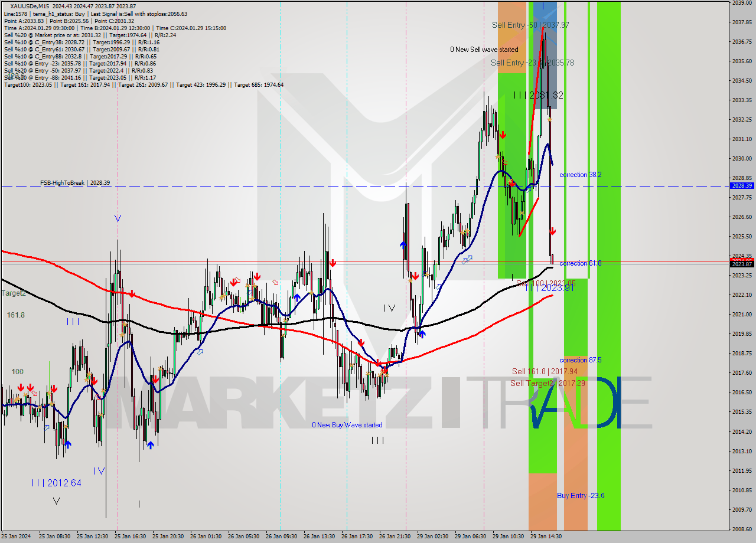Viewport: 756px width, 543px height.
Task: Select the 'Sell 100 | 2023.05' label
Action: tap(546, 283)
